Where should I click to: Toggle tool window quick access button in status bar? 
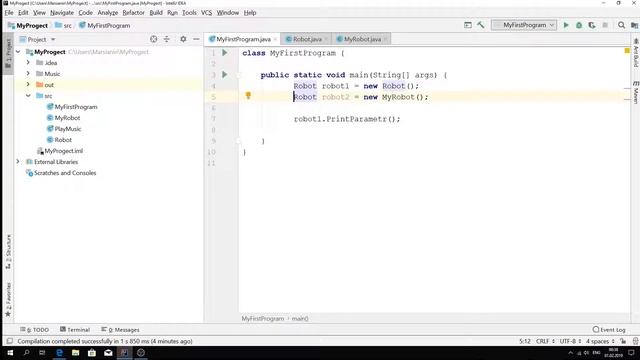(10, 341)
